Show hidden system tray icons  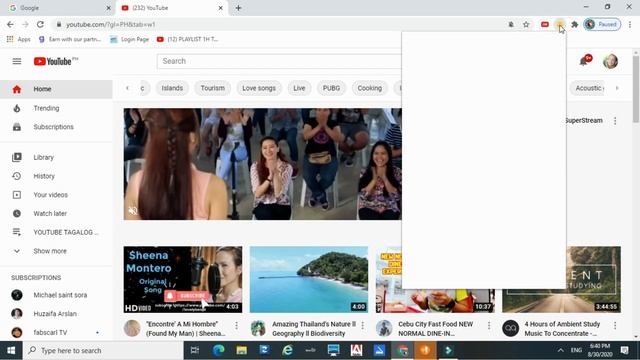pyautogui.click(x=560, y=350)
